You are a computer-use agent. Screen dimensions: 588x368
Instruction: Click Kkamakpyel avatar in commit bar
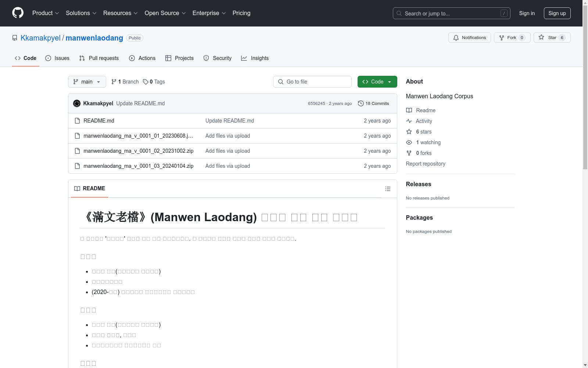[x=77, y=103]
